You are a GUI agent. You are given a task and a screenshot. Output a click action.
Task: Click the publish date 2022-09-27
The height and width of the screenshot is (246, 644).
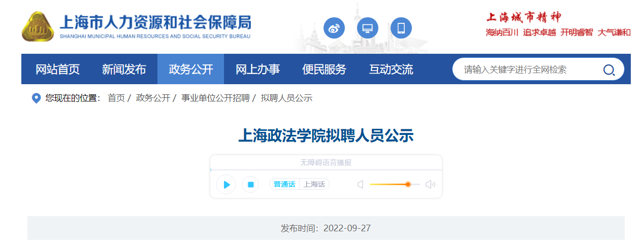[x=347, y=228]
